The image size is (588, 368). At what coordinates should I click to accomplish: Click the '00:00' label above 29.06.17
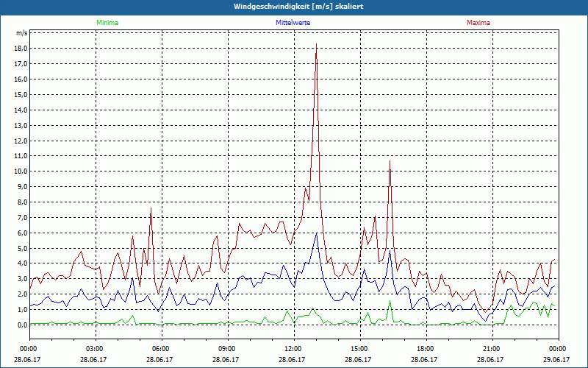point(559,349)
